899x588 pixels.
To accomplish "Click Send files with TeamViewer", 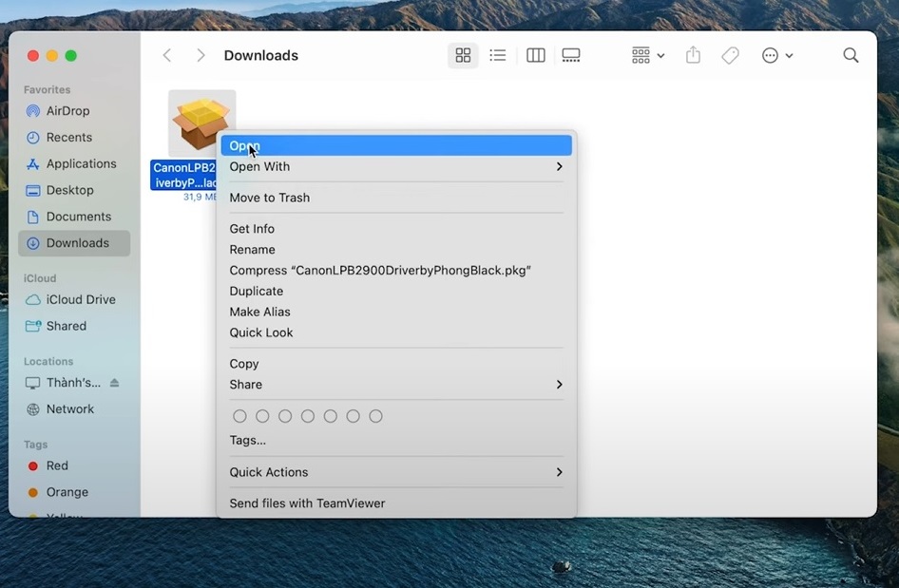I will [307, 503].
